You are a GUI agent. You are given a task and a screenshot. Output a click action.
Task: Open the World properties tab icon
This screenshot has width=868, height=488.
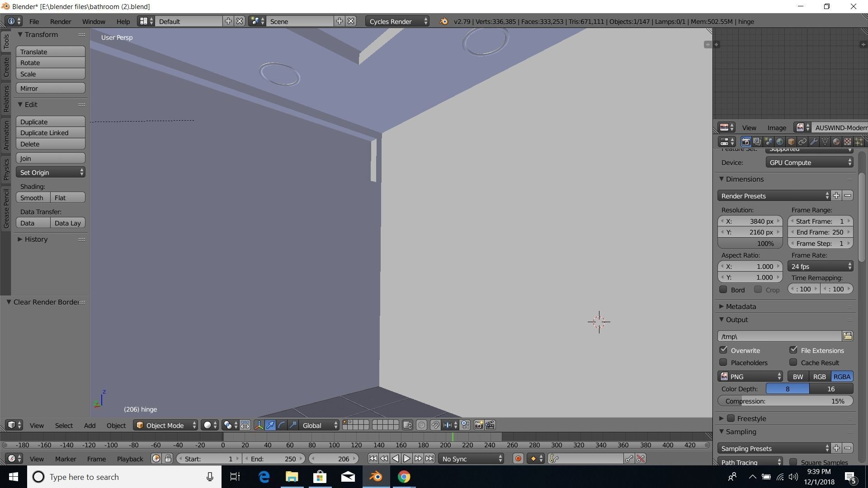click(780, 141)
